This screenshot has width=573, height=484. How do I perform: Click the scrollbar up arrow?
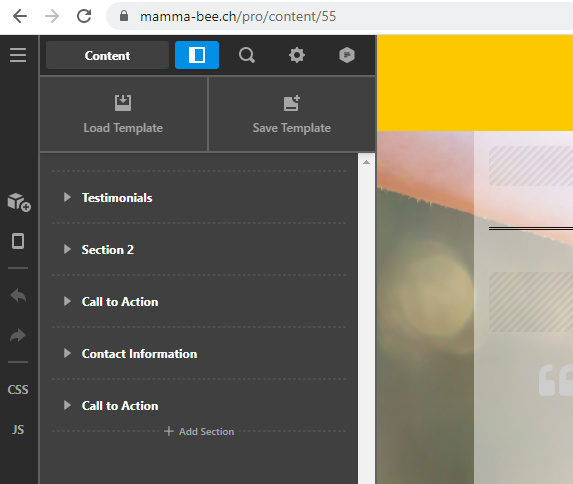pyautogui.click(x=366, y=162)
